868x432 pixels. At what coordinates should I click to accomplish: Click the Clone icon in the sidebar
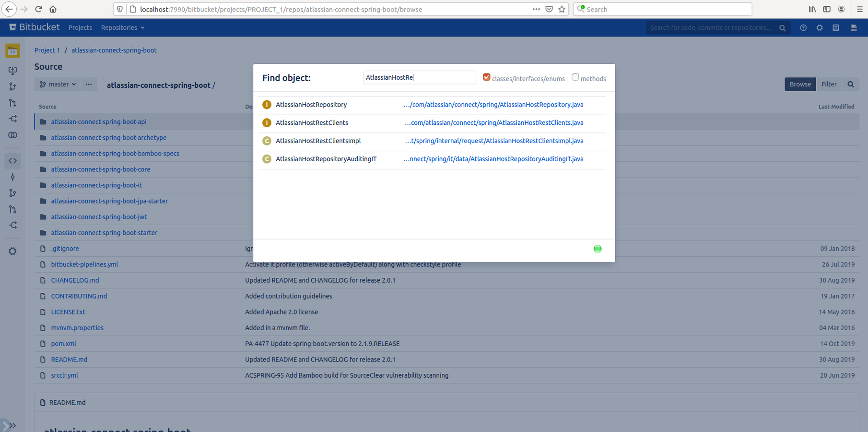tap(12, 71)
